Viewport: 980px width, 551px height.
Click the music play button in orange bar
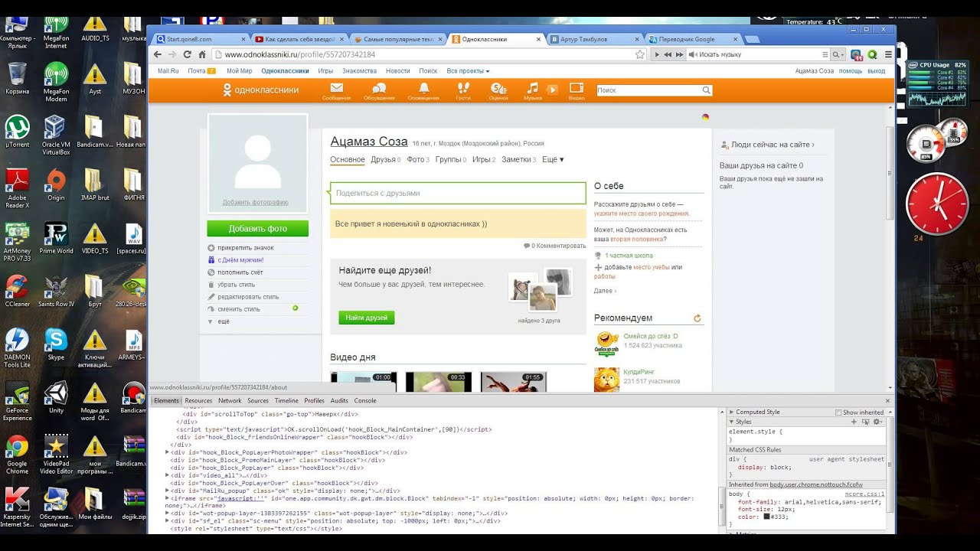coord(552,90)
